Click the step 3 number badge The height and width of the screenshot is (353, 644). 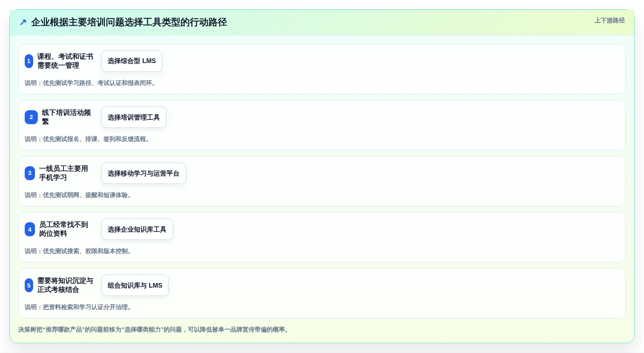[x=30, y=173]
